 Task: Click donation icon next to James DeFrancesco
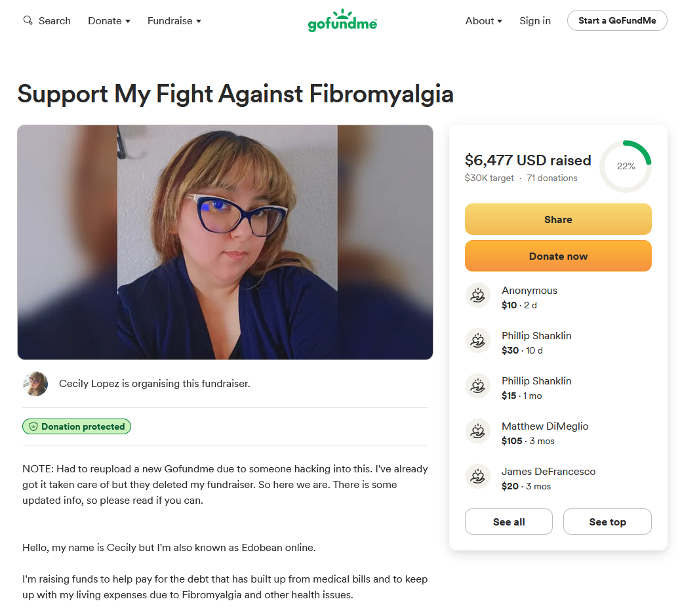(478, 477)
